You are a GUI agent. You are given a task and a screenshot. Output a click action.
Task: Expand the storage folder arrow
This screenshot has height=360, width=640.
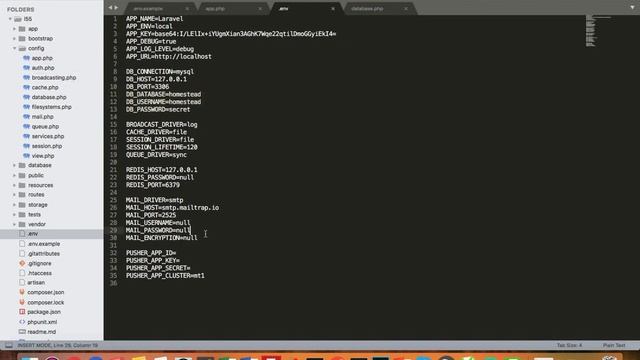coord(14,204)
